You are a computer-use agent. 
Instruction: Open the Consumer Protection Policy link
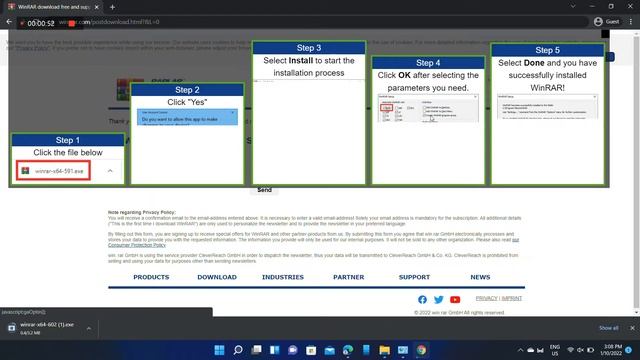(137, 245)
